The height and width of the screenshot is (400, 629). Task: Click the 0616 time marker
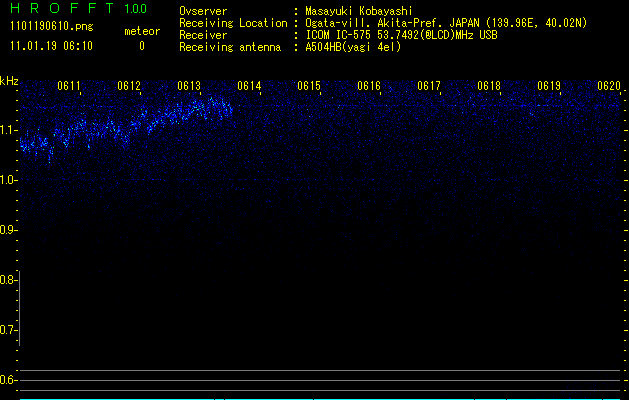point(369,86)
